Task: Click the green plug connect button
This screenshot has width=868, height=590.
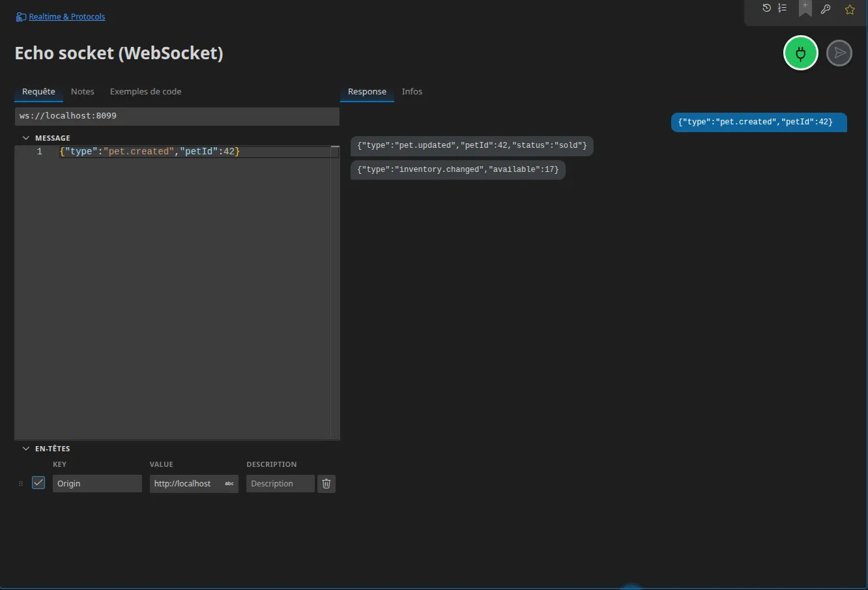Action: (x=800, y=53)
